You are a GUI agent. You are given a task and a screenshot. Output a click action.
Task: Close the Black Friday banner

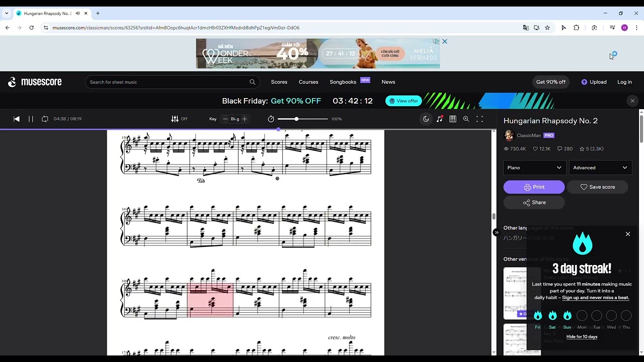coord(632,101)
